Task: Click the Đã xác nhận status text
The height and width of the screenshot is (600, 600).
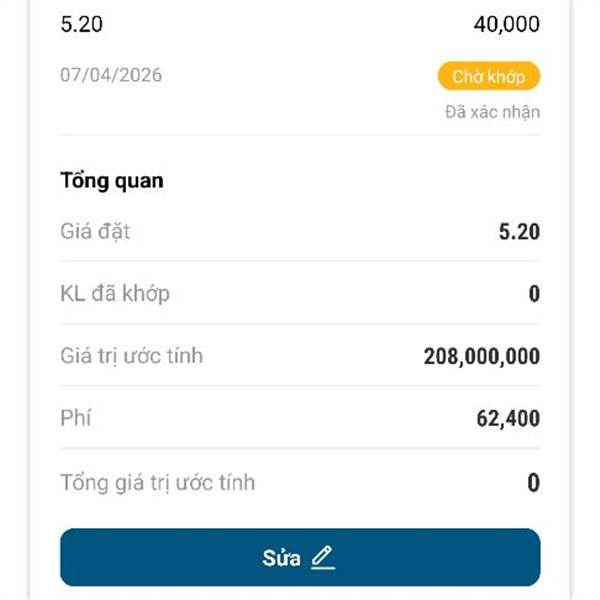Action: click(x=492, y=112)
